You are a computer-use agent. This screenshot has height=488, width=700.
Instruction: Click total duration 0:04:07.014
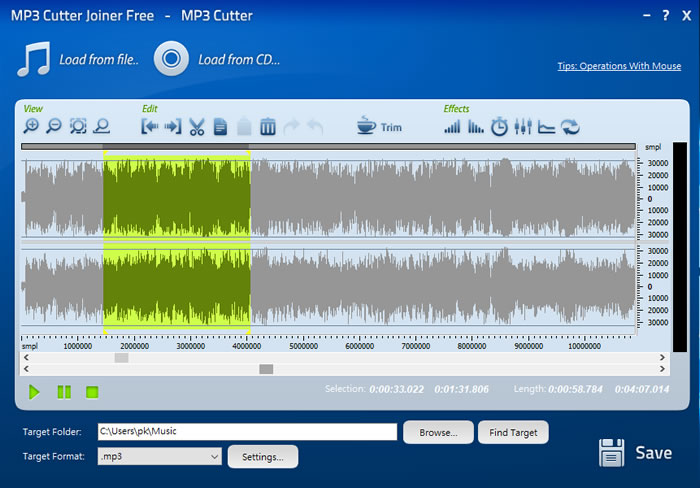[642, 389]
